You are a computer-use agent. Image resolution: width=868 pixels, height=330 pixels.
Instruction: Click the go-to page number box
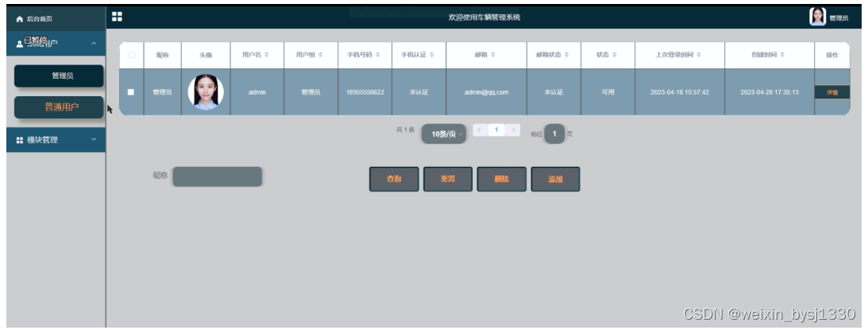point(554,134)
